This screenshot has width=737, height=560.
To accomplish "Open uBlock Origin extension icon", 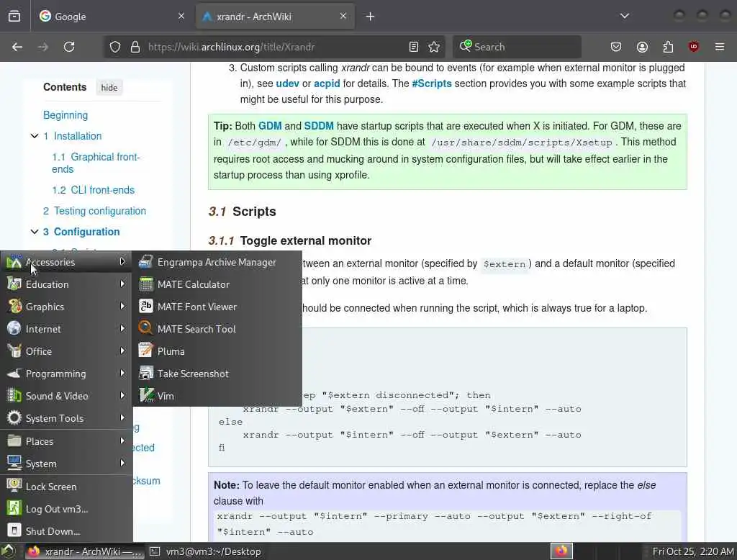I will (x=694, y=47).
